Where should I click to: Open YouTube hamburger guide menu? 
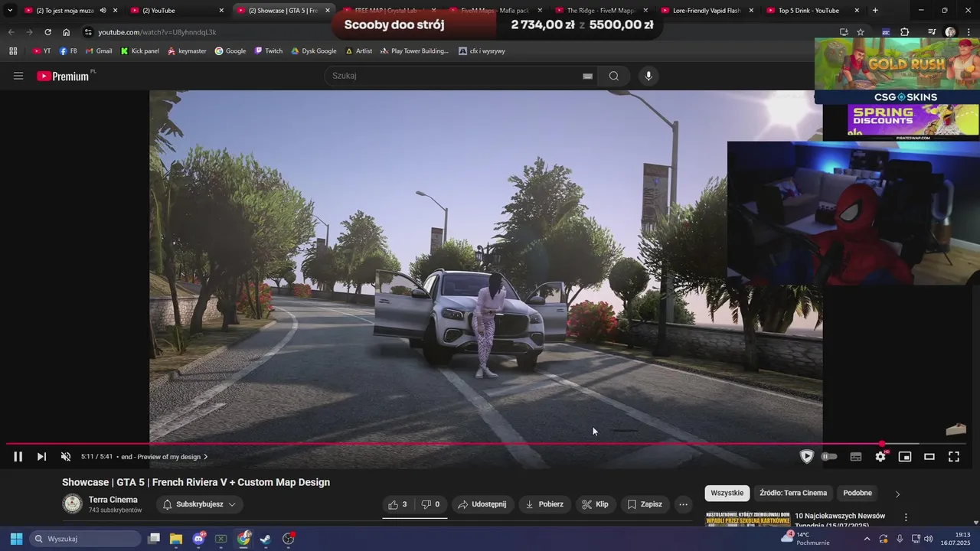click(x=18, y=76)
